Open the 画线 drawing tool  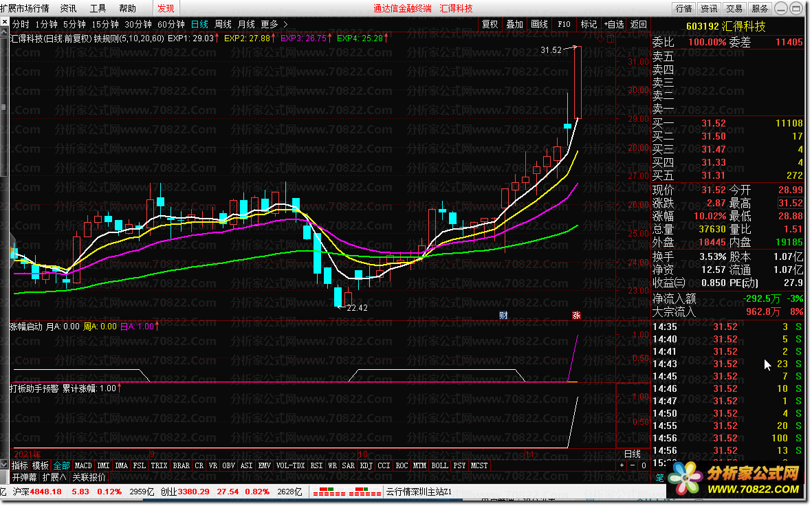coord(539,24)
